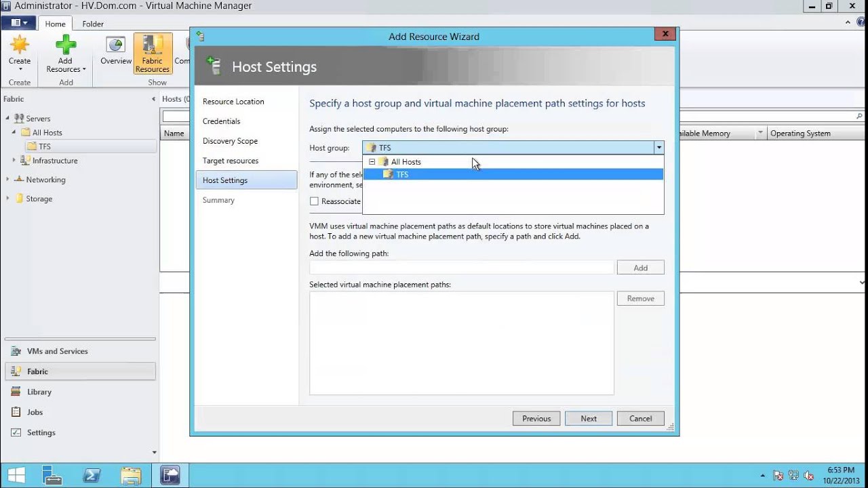Expand the Networking tree node
Screen dimensions: 868x488
point(7,180)
